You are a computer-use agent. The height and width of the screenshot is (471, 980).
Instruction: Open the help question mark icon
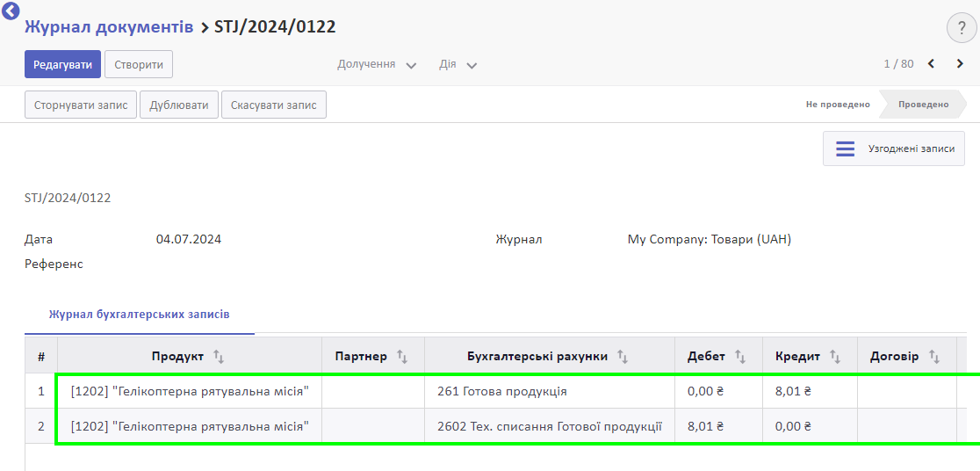coord(962,28)
